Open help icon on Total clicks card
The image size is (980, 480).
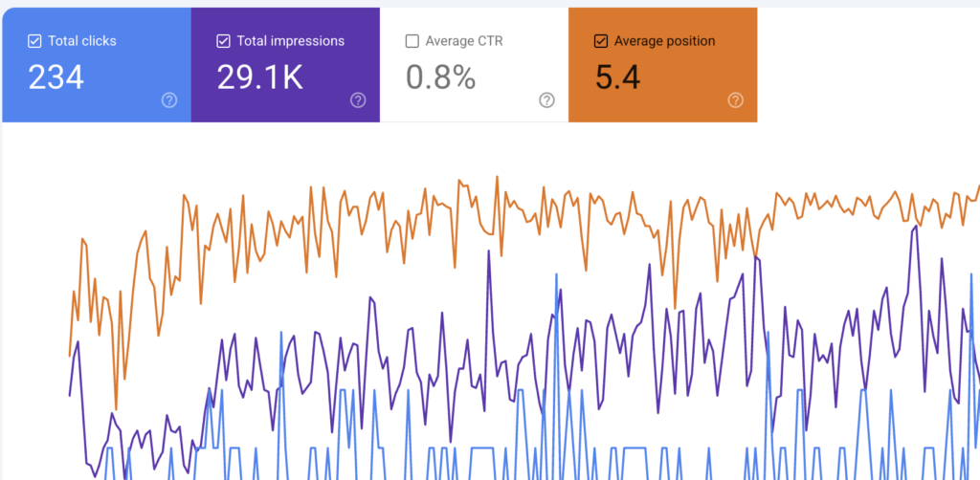click(x=169, y=99)
